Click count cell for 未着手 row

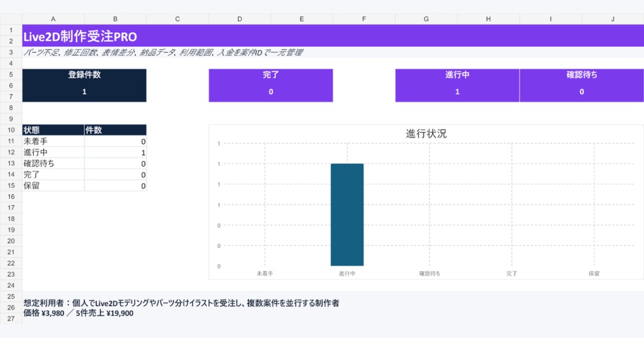116,141
